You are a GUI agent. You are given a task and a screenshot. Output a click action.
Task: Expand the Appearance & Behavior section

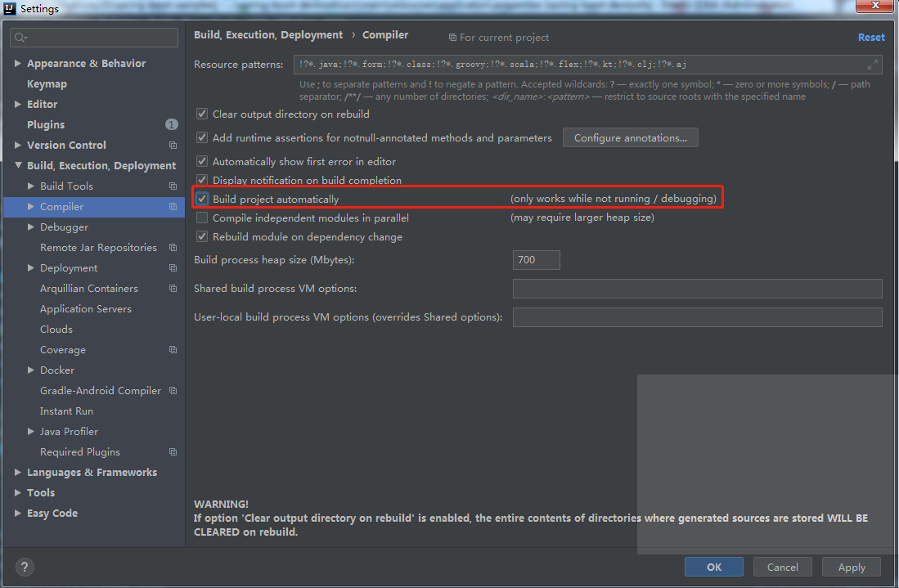[17, 63]
